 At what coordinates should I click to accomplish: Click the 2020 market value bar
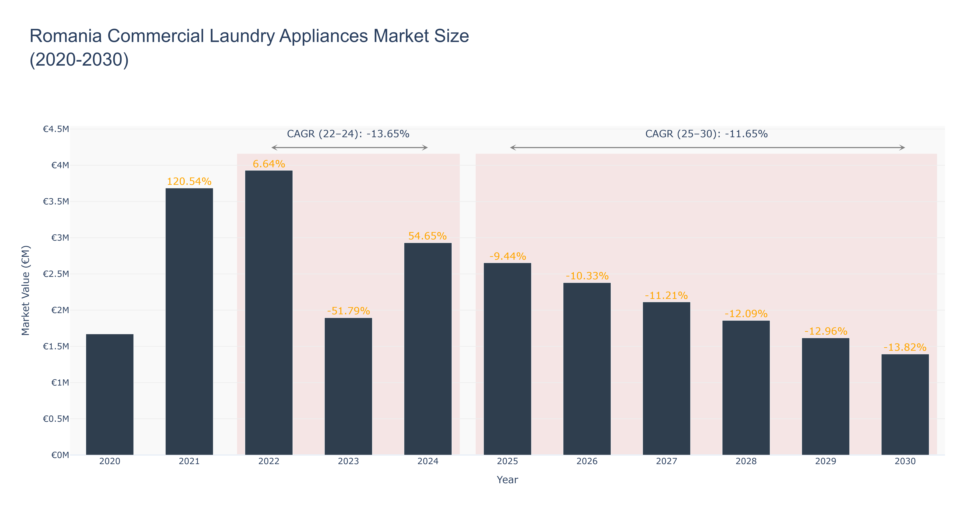point(110,394)
